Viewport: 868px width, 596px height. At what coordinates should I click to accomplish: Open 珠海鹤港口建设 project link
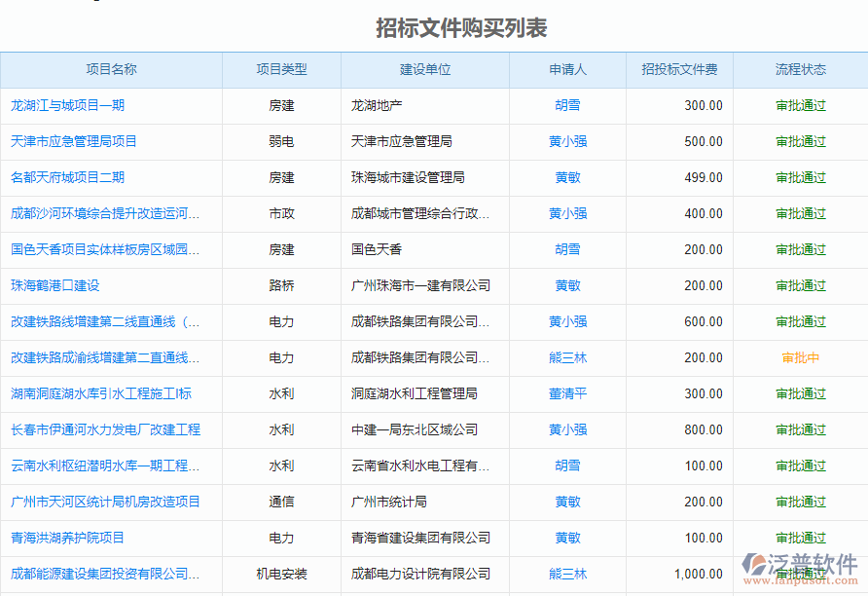coord(55,285)
